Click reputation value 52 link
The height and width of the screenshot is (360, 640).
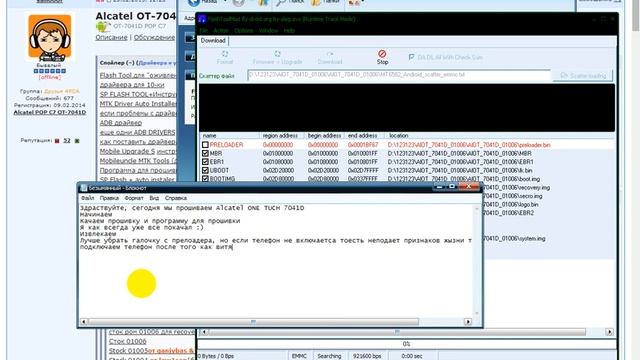[67, 141]
